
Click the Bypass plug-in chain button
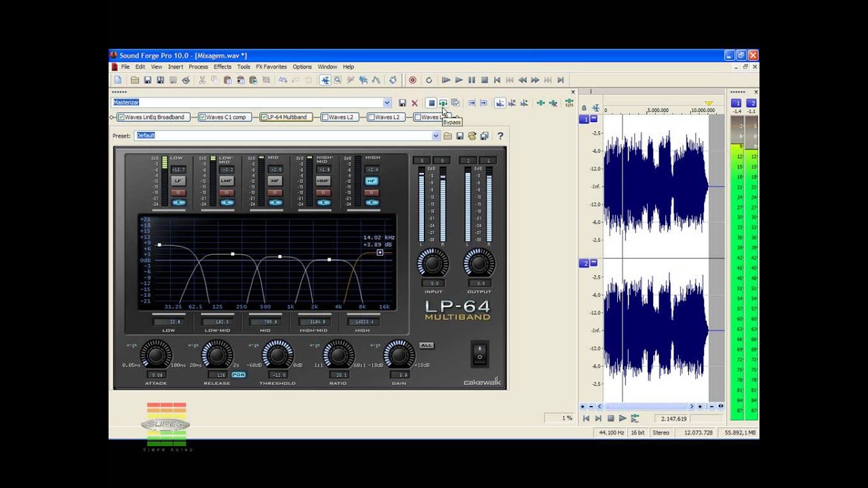click(443, 103)
